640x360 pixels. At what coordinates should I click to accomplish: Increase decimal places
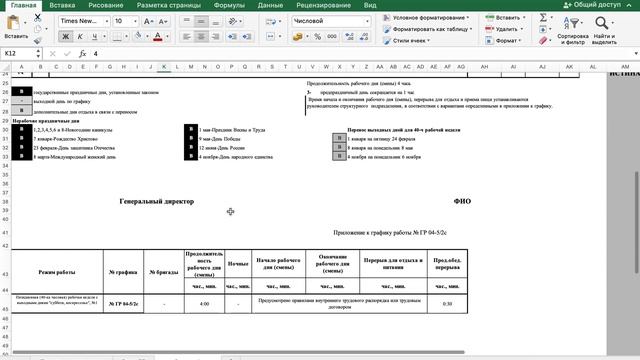(349, 37)
